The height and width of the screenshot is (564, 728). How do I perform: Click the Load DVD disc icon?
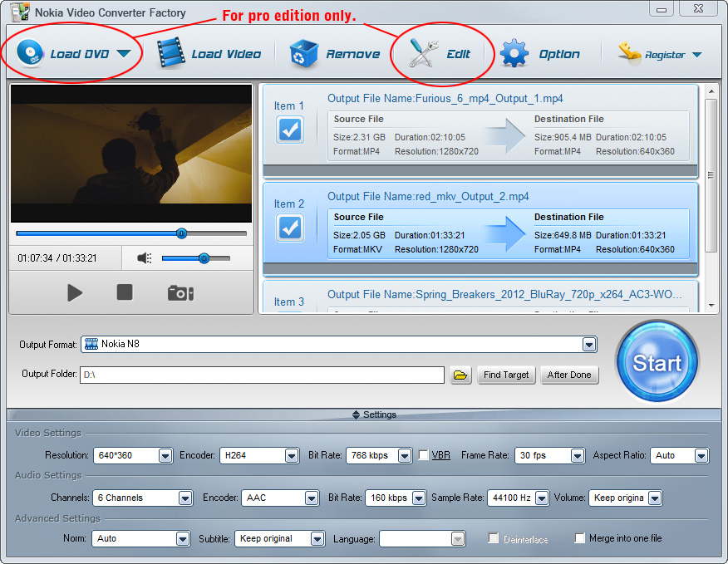[30, 53]
